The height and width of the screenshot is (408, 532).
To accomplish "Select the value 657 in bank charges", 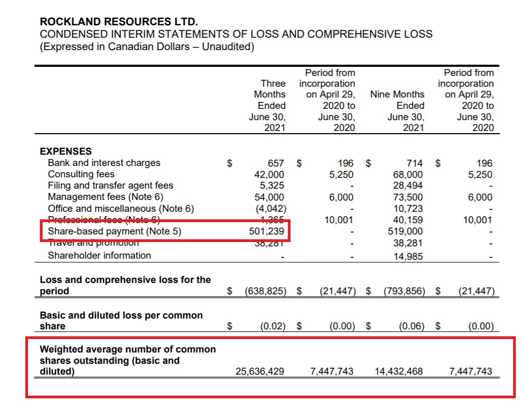I will 276,163.
